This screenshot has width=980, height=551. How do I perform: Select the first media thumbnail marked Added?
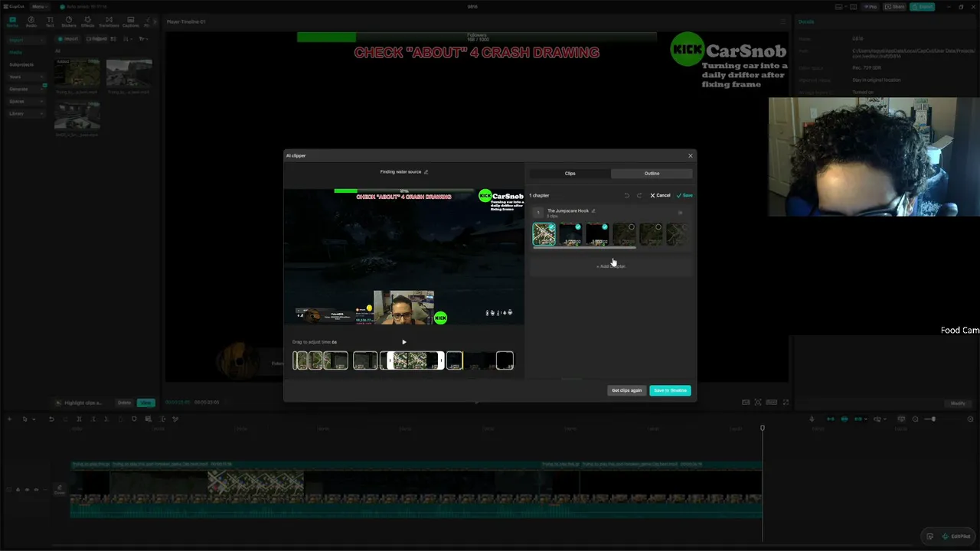point(77,73)
